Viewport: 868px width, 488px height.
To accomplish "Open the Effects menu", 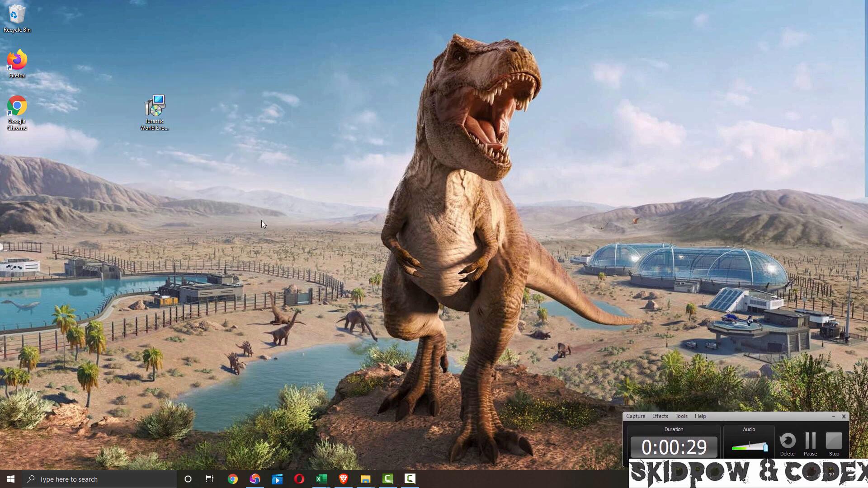I will [x=660, y=416].
